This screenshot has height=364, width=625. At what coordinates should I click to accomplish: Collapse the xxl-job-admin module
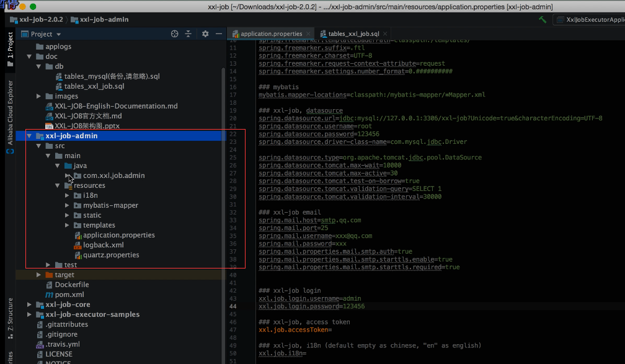pyautogui.click(x=29, y=136)
